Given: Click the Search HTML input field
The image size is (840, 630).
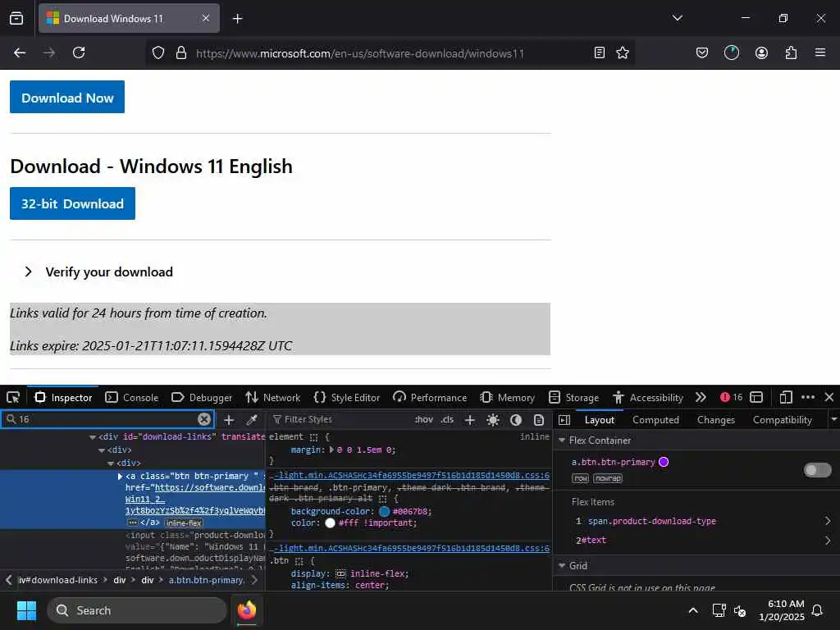Looking at the screenshot, I should pos(107,419).
